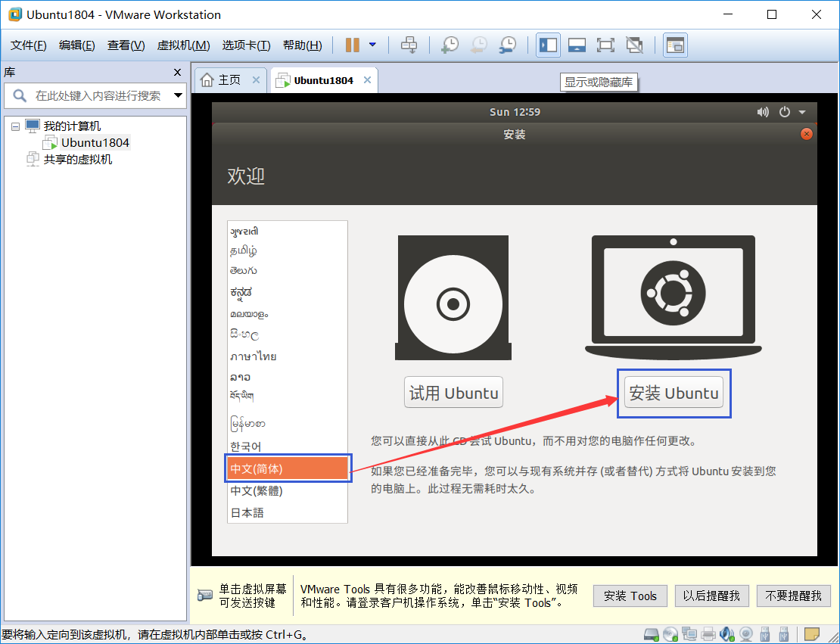Click the Ubuntu power icon
This screenshot has height=644, width=840.
pyautogui.click(x=784, y=112)
